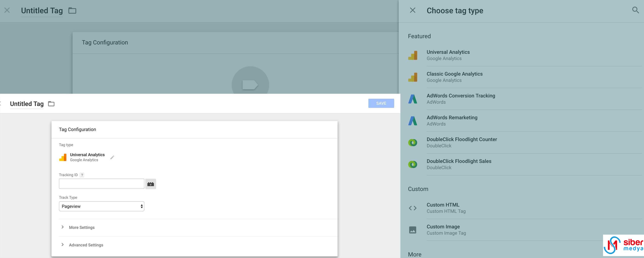The image size is (644, 258).
Task: Choose Custom Image tag type
Action: [525, 230]
